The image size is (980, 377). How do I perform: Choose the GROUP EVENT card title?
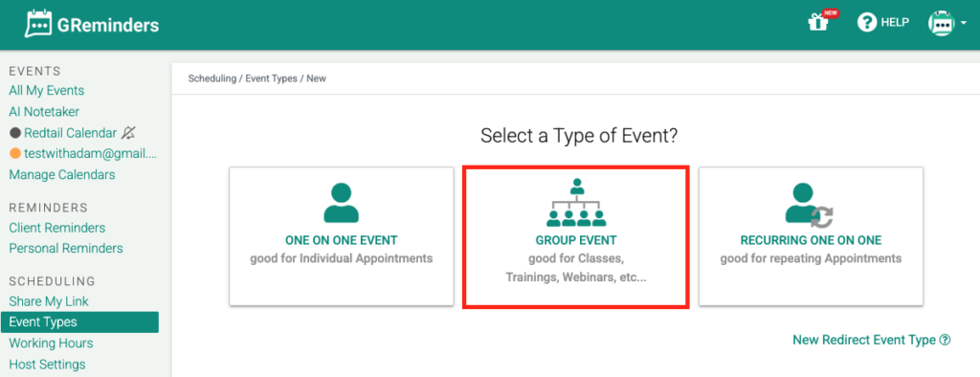coord(576,240)
